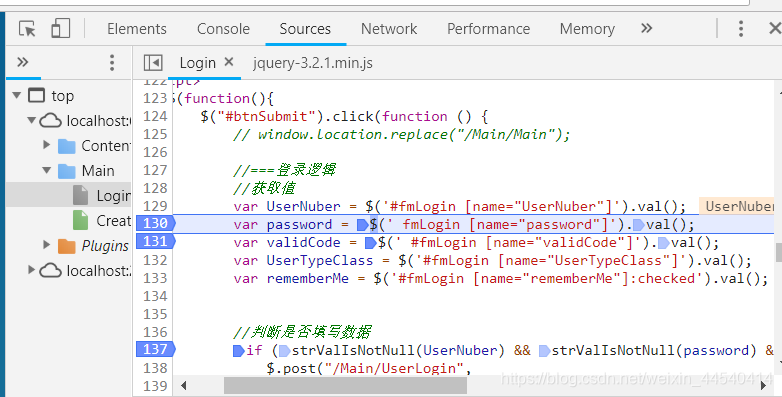Collapse the top frame tree node
Image resolution: width=782 pixels, height=397 pixels.
click(x=17, y=95)
